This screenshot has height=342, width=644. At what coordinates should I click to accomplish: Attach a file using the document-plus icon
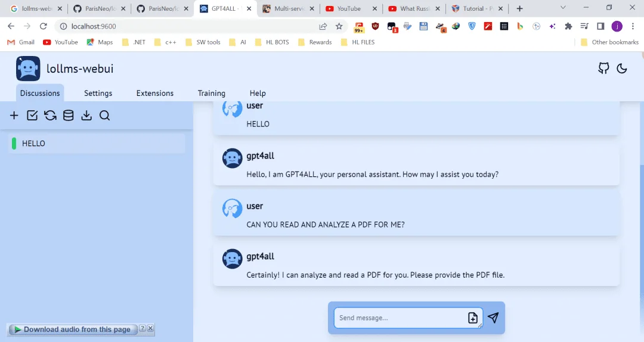tap(473, 318)
